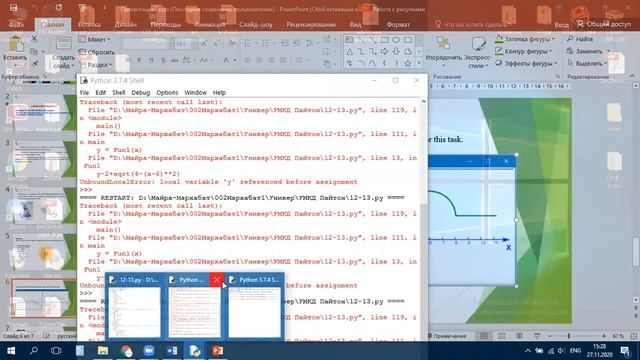640x360 pixels.
Task: Switch to PowerPoint Формат ribbon tab
Action: (x=398, y=24)
